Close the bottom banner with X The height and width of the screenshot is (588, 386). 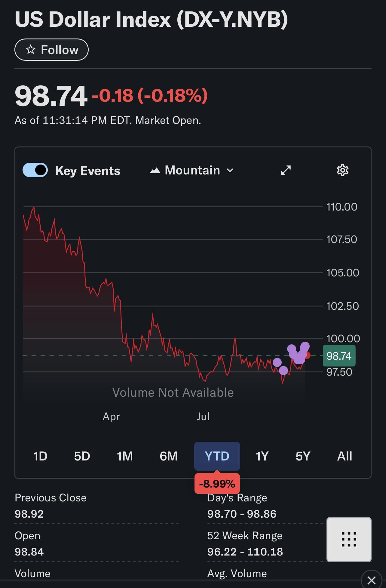tap(372, 580)
